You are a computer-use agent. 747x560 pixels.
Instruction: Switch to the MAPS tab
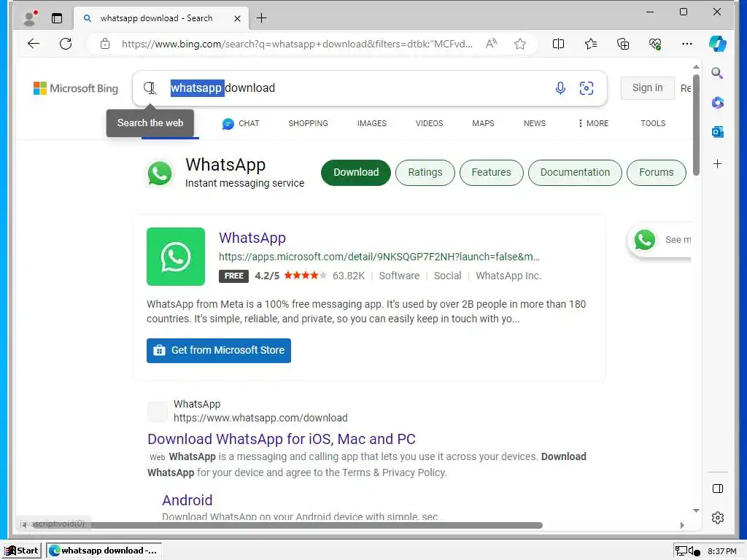click(x=483, y=123)
